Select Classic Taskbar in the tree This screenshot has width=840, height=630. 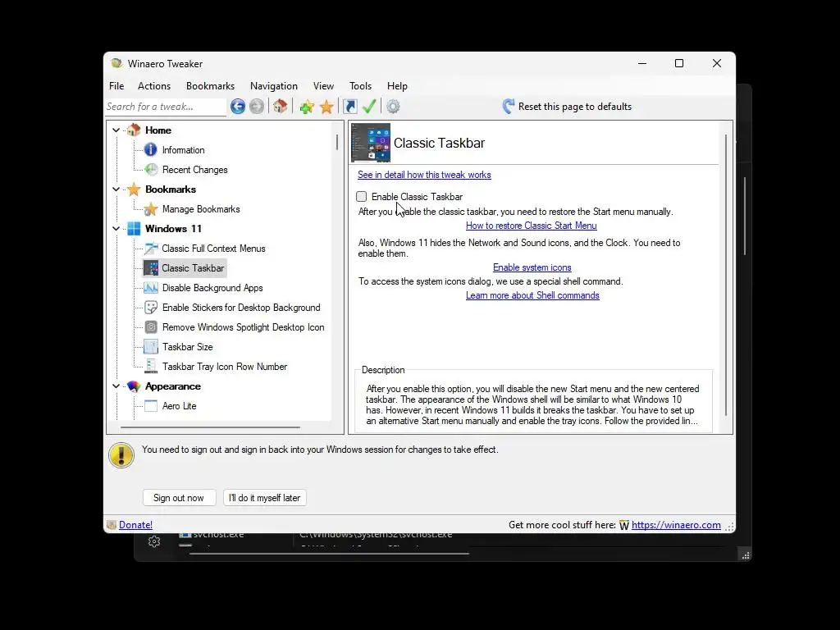[193, 268]
